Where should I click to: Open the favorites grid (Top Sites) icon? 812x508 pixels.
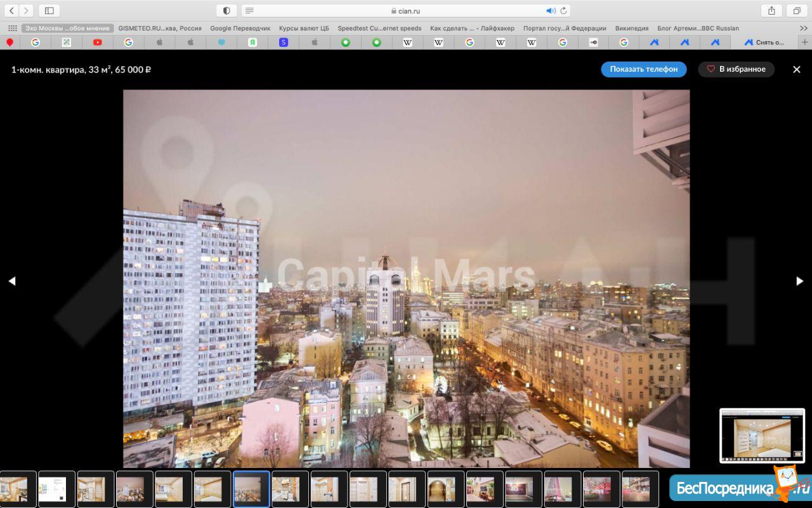12,28
